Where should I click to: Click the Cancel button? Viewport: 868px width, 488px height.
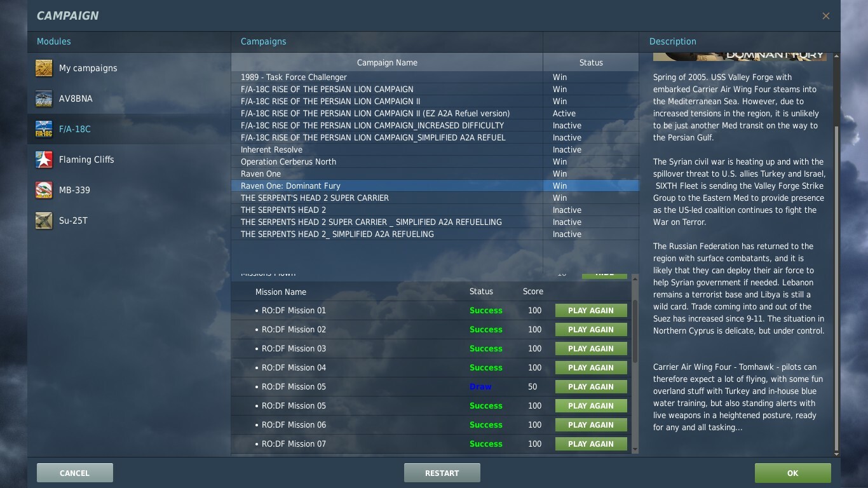point(75,473)
